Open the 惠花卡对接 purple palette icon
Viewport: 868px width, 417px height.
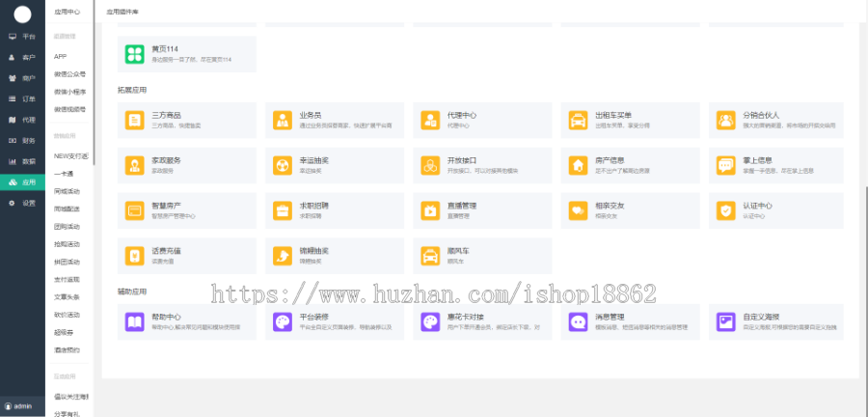pyautogui.click(x=430, y=321)
